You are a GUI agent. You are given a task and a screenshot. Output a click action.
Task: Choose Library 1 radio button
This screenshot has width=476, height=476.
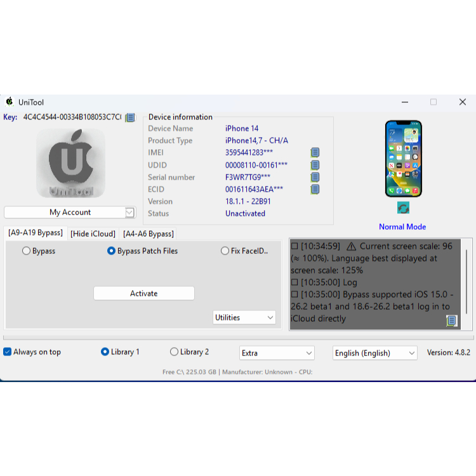click(120, 352)
